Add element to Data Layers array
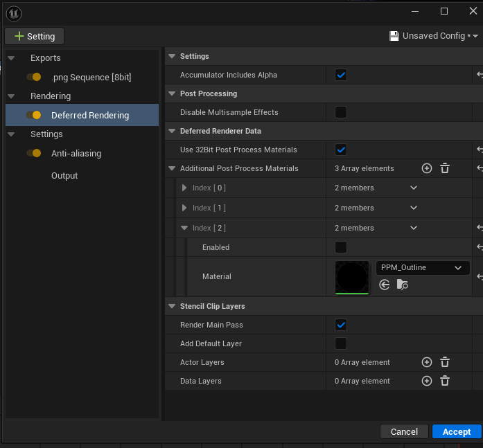This screenshot has width=483, height=448. click(427, 381)
